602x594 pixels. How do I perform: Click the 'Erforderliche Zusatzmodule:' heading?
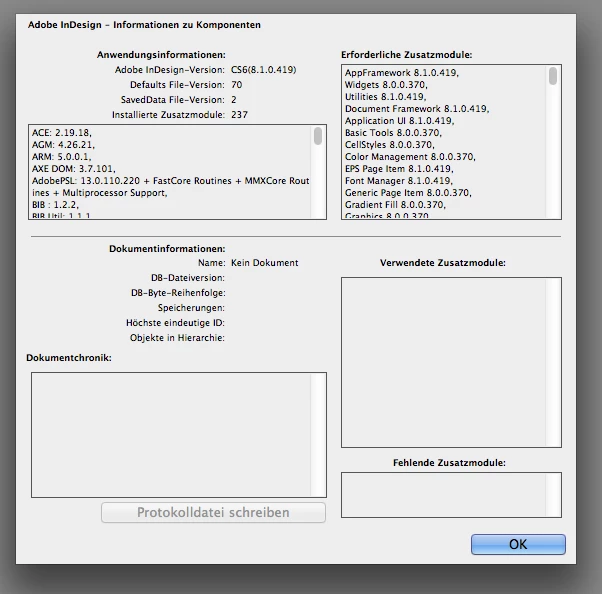point(407,55)
